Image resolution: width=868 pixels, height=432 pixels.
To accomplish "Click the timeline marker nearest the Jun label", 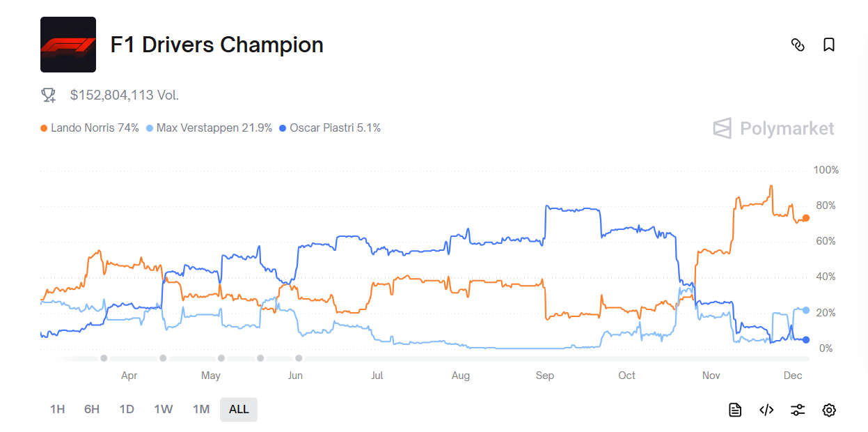I will point(299,358).
